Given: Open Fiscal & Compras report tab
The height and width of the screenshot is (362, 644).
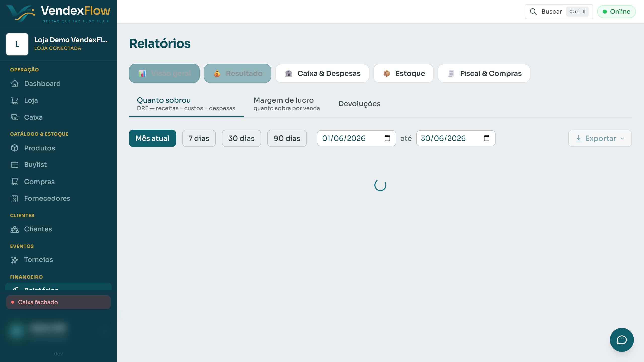Looking at the screenshot, I should click(484, 73).
